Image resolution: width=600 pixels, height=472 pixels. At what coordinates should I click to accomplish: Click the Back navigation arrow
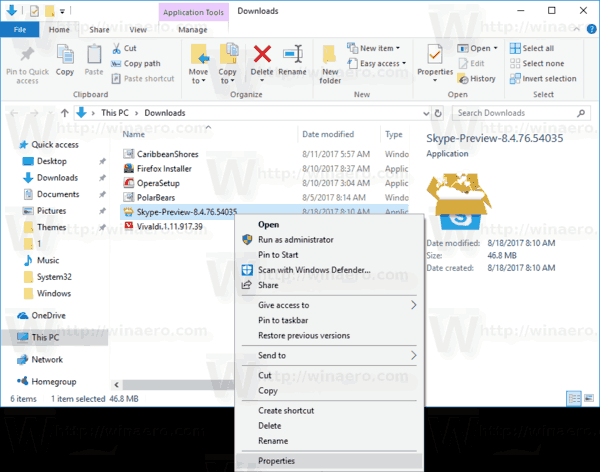[x=14, y=113]
